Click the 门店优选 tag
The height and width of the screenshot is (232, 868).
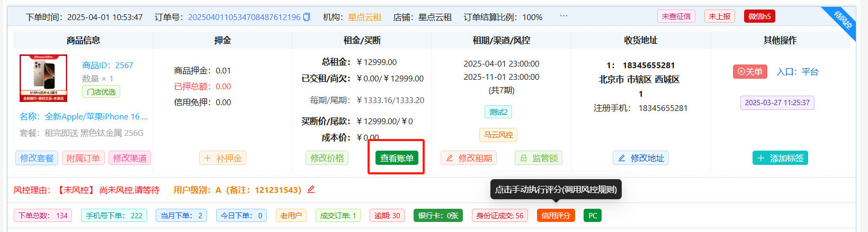click(101, 91)
